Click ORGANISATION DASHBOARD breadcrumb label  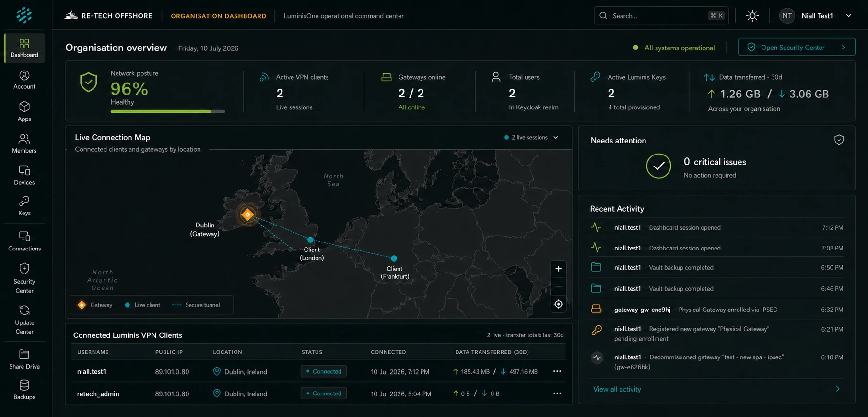219,16
